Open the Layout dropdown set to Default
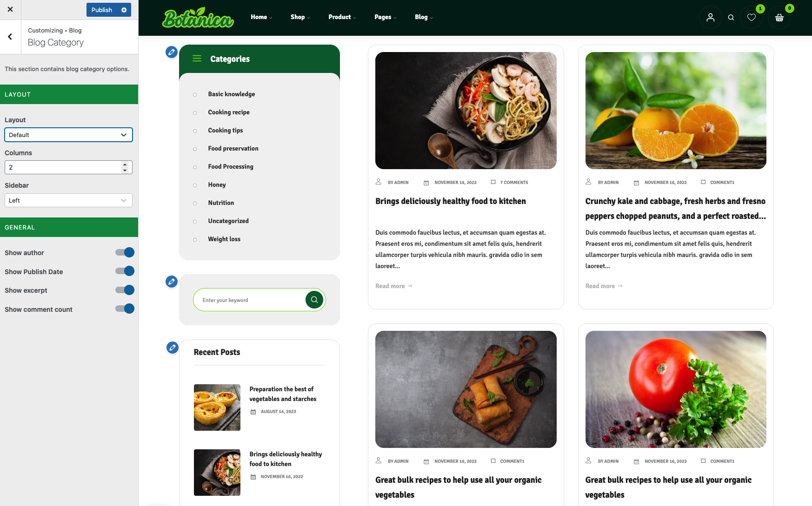This screenshot has height=506, width=812. coord(68,135)
